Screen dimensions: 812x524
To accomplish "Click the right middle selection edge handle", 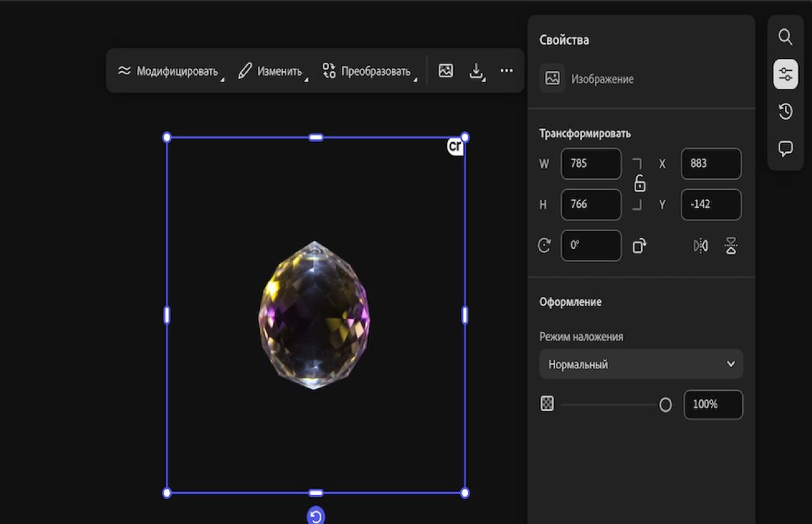I will [x=465, y=314].
